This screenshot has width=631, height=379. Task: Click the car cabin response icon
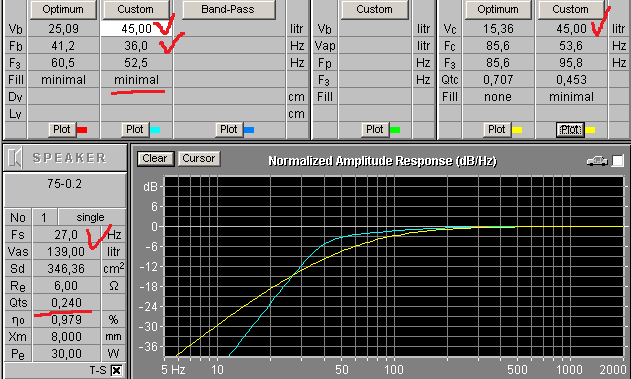click(597, 161)
